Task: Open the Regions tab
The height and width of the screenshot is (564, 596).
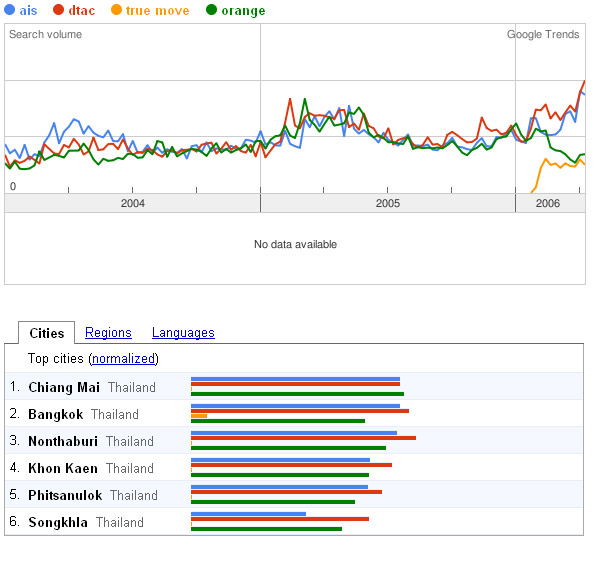Action: (108, 333)
